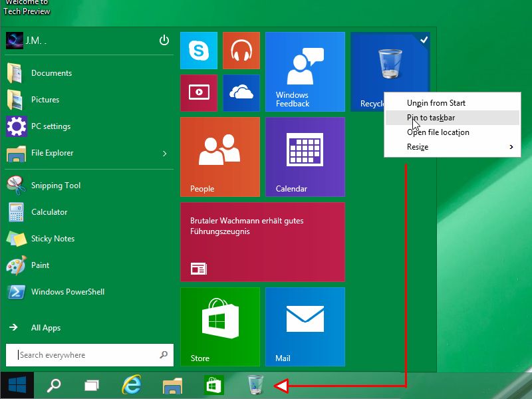Viewport: 532px width, 399px height.
Task: Expand the Resize submenu
Action: point(452,147)
